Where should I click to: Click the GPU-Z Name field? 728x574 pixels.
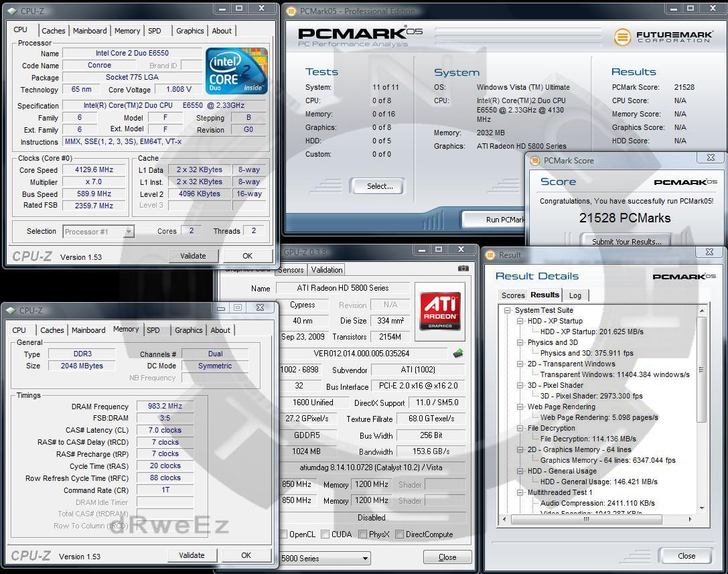[x=343, y=288]
